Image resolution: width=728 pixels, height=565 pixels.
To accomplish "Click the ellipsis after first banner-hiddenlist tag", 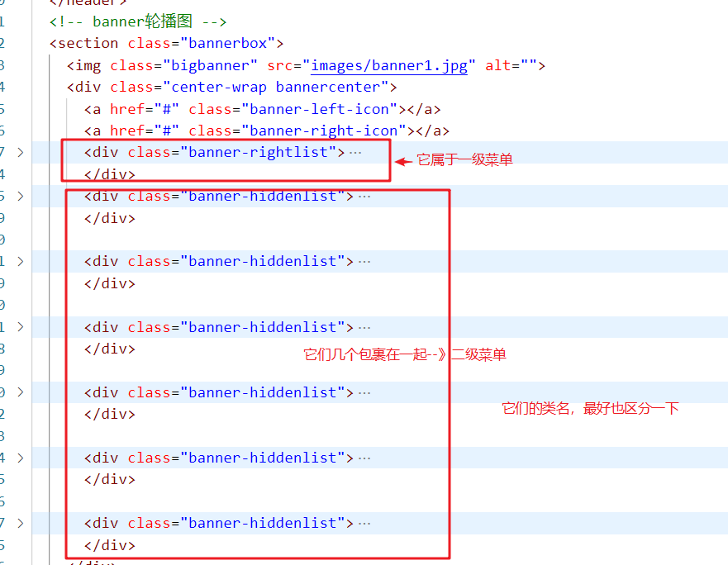I will 364,197.
